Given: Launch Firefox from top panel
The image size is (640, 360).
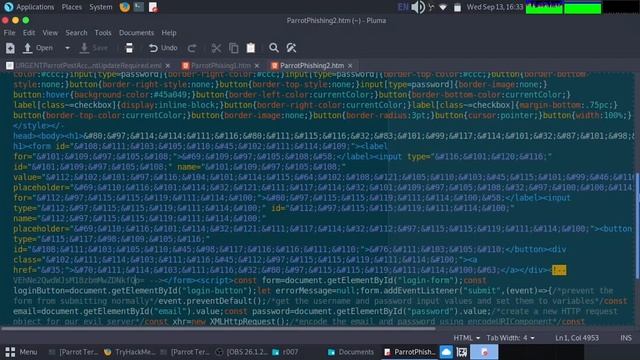Looking at the screenshot, I should pyautogui.click(x=124, y=7).
